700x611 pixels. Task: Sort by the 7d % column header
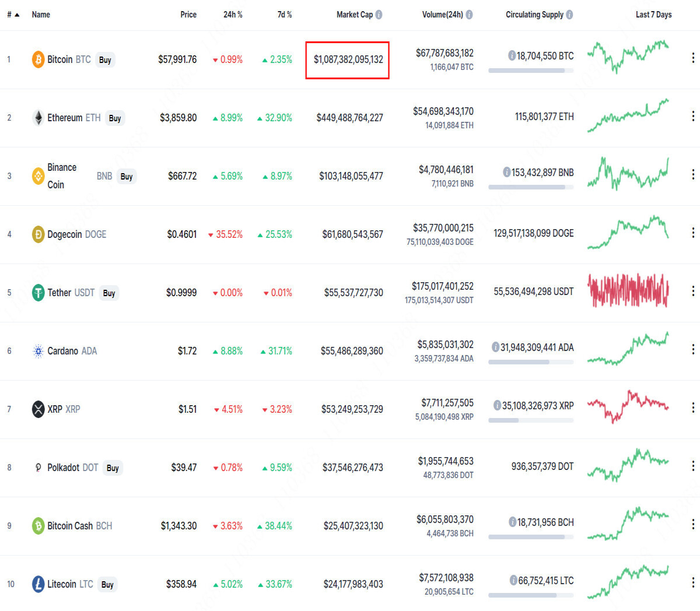pos(285,15)
